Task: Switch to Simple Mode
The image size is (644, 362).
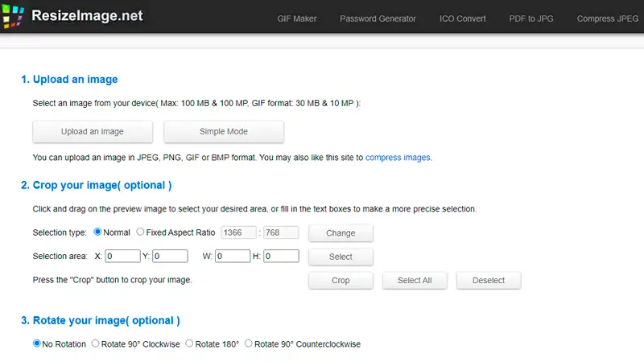Action: 224,131
